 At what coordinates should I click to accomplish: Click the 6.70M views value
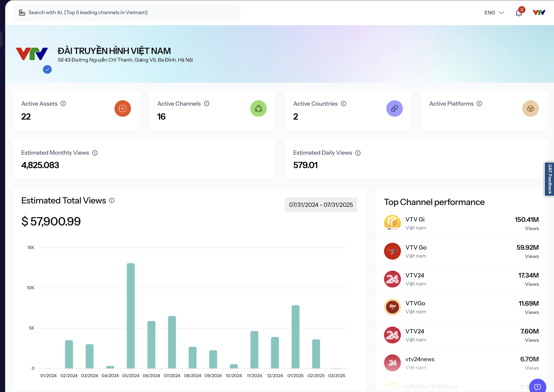[529, 359]
